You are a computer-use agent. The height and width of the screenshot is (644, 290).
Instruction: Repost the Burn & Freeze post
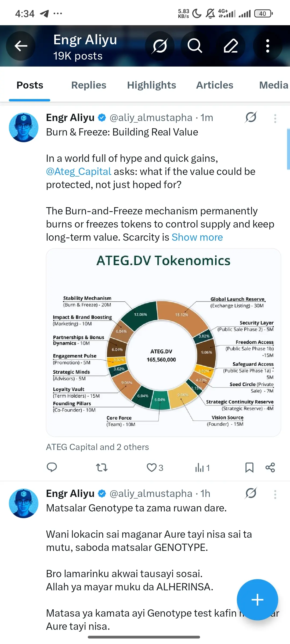pyautogui.click(x=102, y=467)
